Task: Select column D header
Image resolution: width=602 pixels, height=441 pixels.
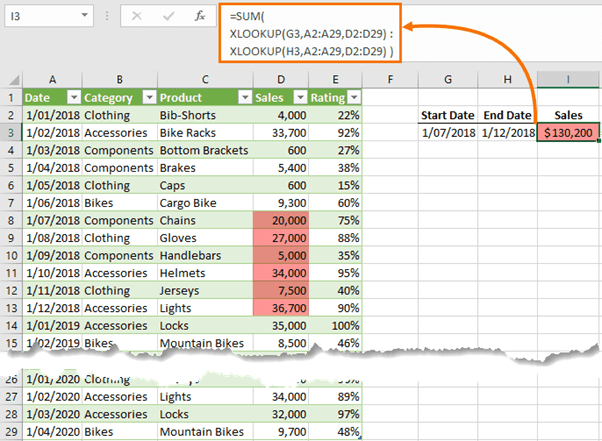Action: tap(281, 79)
